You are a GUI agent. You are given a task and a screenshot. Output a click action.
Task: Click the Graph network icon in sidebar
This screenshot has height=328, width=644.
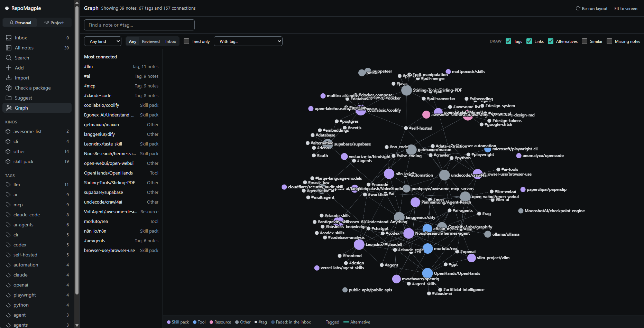(x=9, y=108)
